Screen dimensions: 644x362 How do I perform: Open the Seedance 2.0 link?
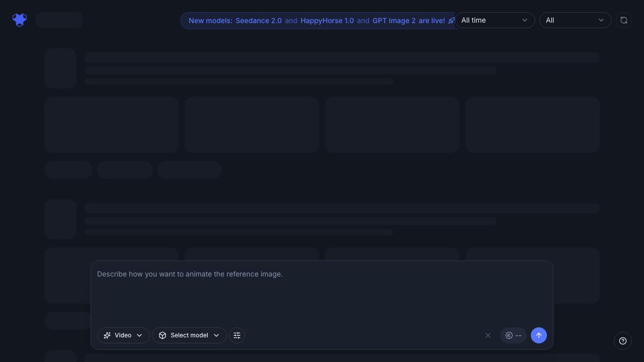(x=259, y=21)
